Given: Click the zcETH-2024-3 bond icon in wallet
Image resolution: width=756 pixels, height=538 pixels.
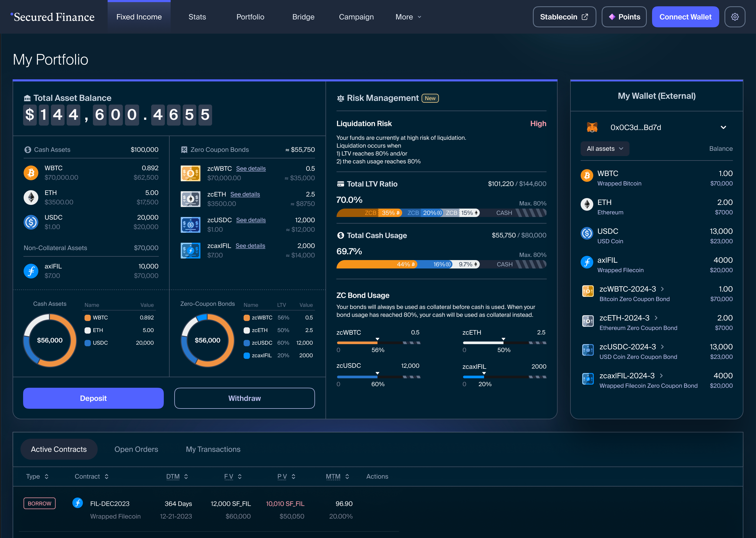Looking at the screenshot, I should pyautogui.click(x=588, y=321).
